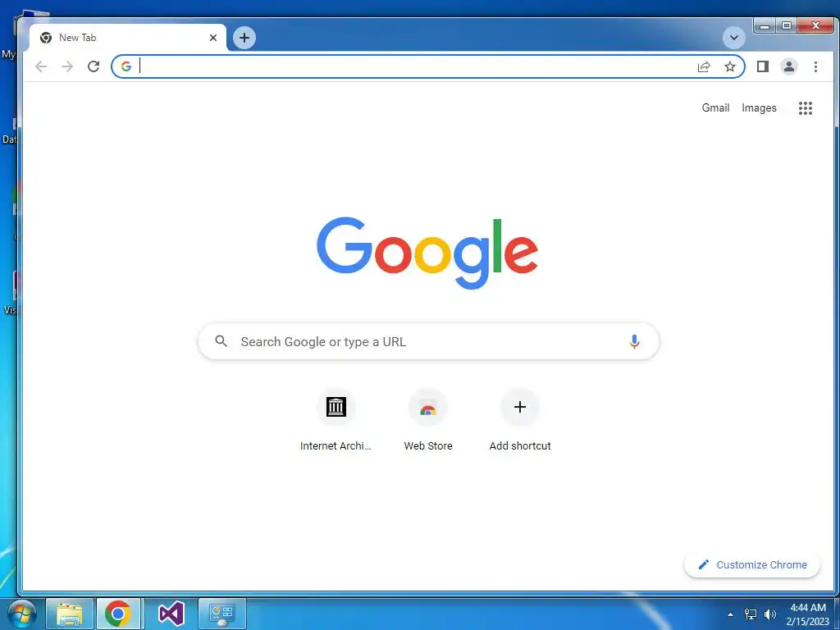
Task: Click the Search Google or type a URL box
Action: tap(428, 341)
